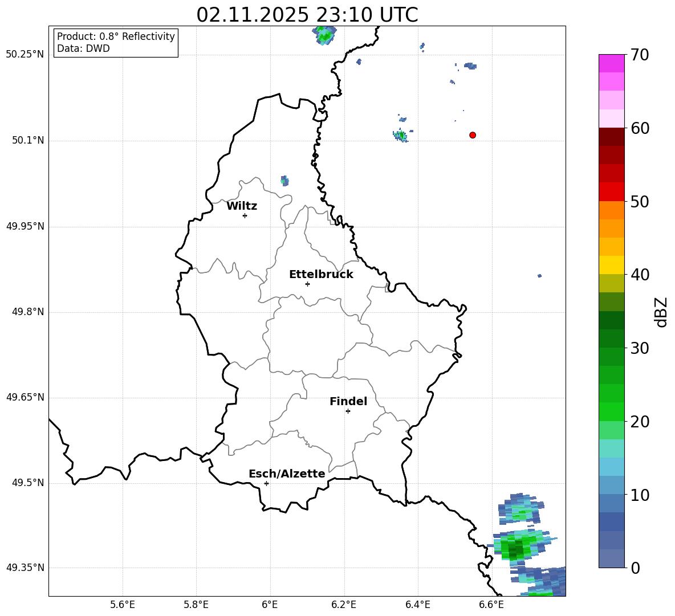675x616 pixels.
Task: Click the red dot marker on the map
Action: pyautogui.click(x=473, y=135)
